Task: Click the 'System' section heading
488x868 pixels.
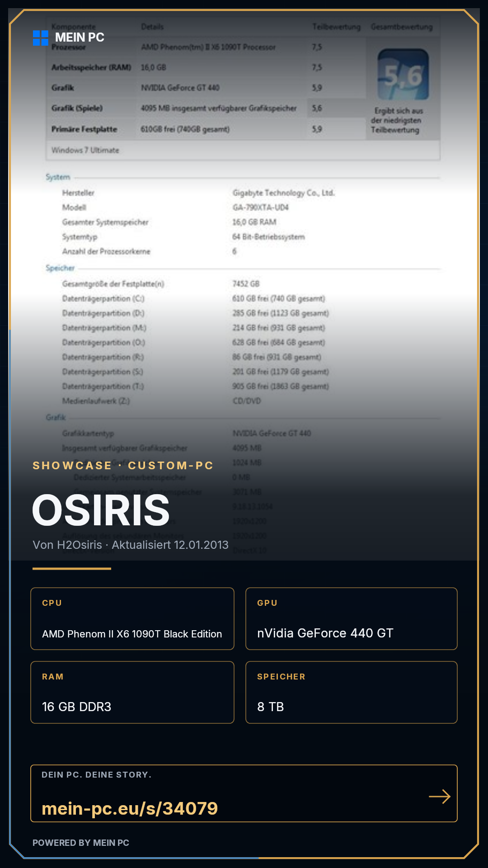Action: click(x=58, y=177)
